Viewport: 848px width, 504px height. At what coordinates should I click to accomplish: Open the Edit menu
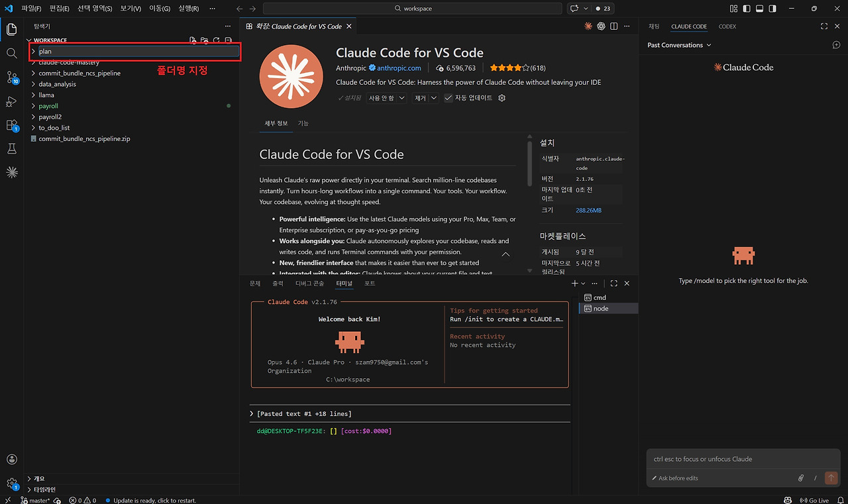click(x=60, y=9)
